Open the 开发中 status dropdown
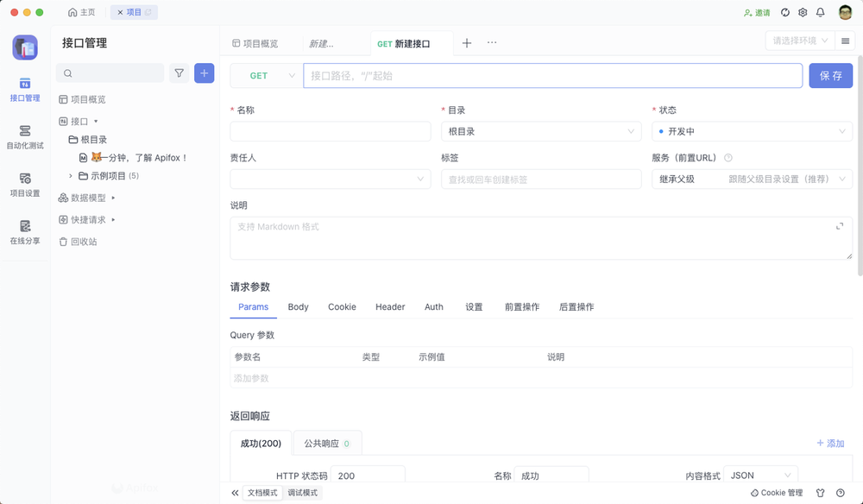863x504 pixels. tap(752, 130)
